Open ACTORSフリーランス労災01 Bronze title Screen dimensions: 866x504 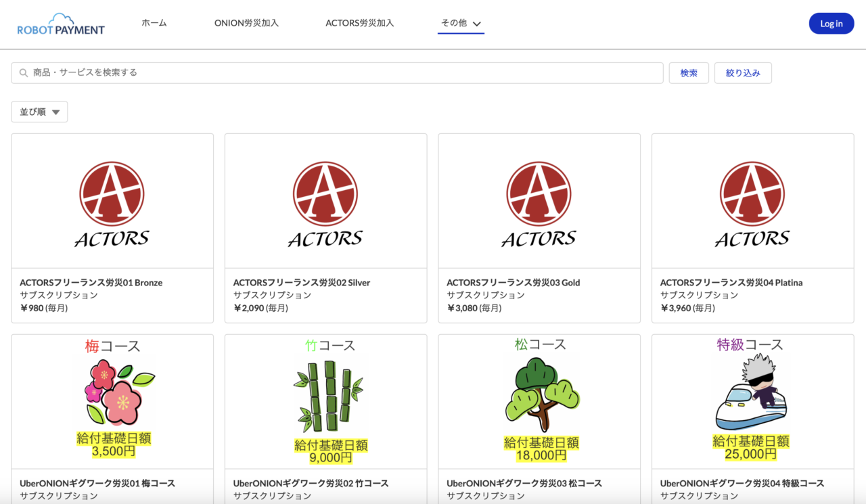click(91, 283)
